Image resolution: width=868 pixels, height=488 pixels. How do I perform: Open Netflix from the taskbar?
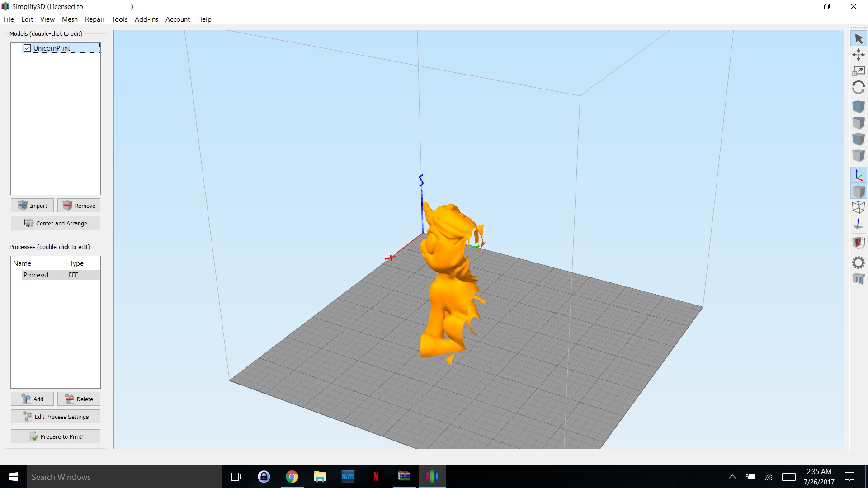point(376,477)
